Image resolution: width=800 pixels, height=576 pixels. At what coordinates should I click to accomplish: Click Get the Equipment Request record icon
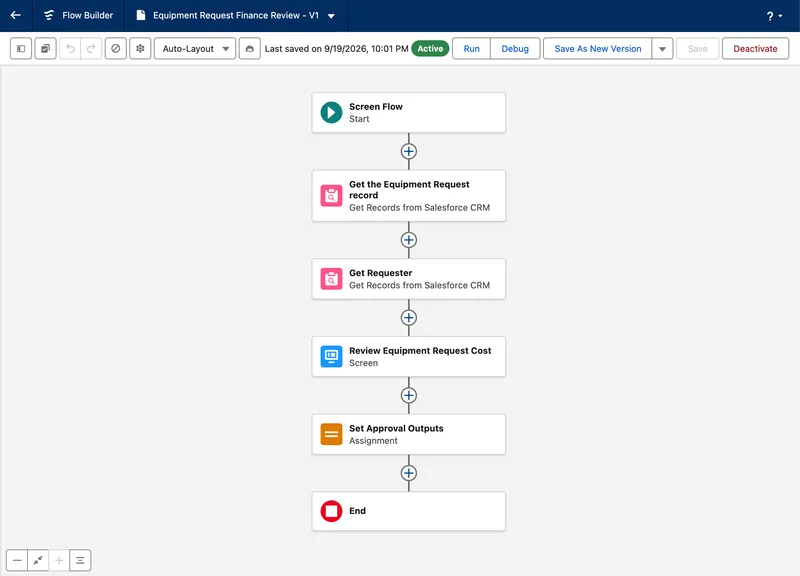pos(331,195)
